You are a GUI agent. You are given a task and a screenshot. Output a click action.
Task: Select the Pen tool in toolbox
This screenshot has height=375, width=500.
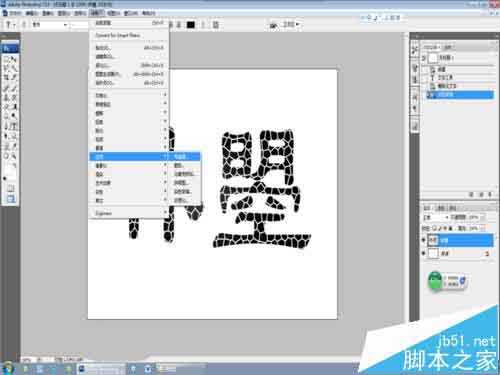tap(6, 126)
